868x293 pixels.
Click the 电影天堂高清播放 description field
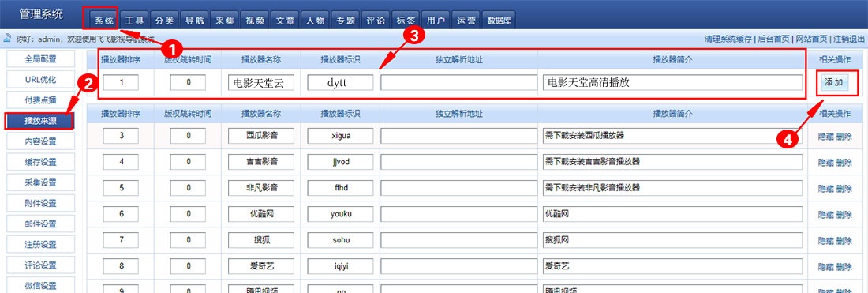pyautogui.click(x=672, y=82)
